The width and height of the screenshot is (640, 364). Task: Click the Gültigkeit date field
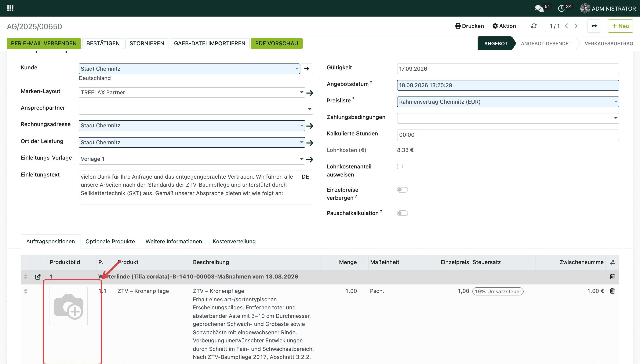click(x=508, y=69)
